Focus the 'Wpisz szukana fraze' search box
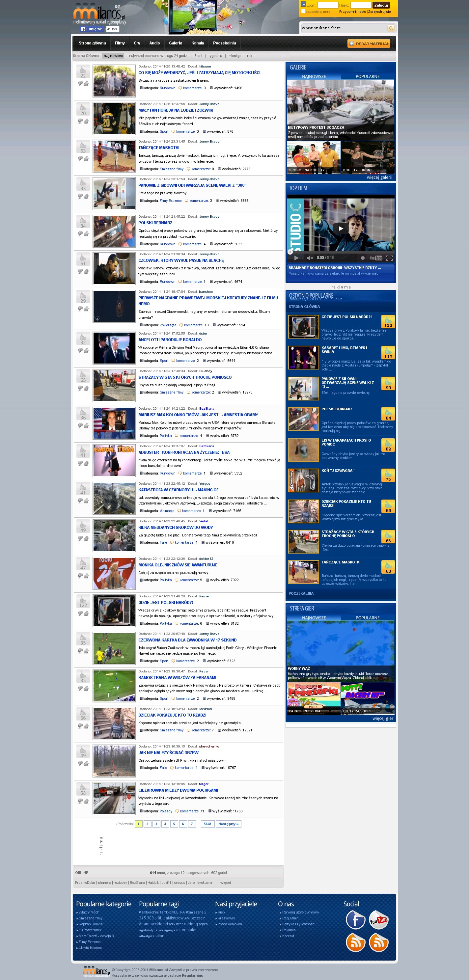Viewport: 469px width, 980px height. click(344, 28)
